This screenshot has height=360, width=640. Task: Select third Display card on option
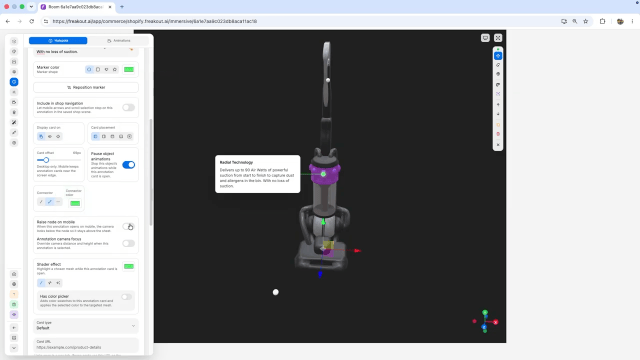point(58,136)
